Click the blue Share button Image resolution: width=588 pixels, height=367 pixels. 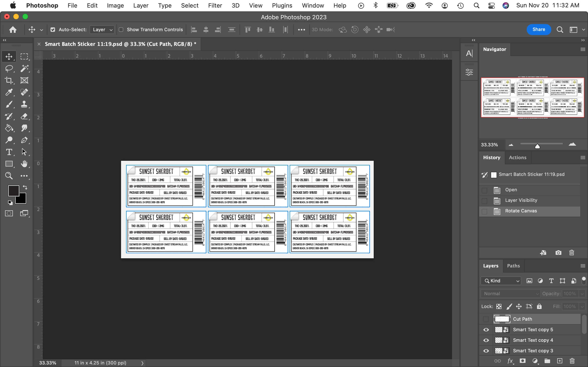tap(538, 29)
